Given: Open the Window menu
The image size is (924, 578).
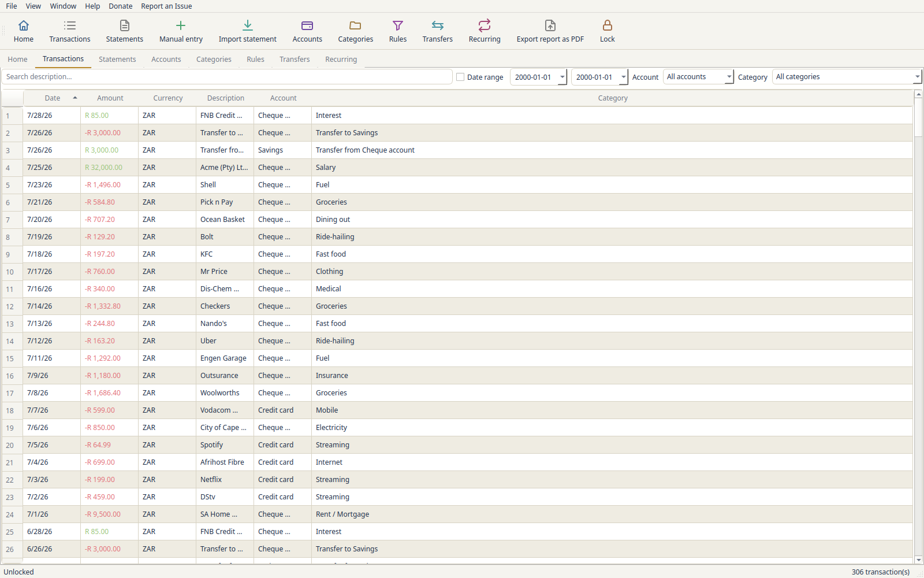Looking at the screenshot, I should tap(63, 6).
